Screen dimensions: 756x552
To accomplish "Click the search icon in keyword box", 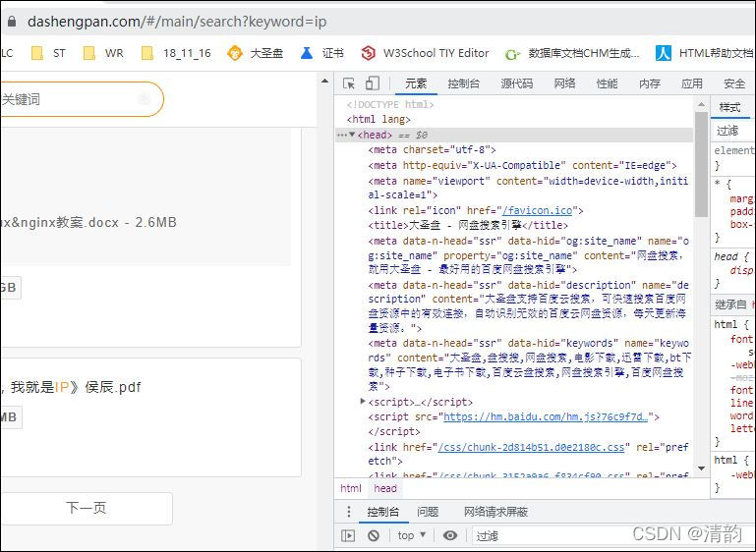I will pyautogui.click(x=144, y=99).
